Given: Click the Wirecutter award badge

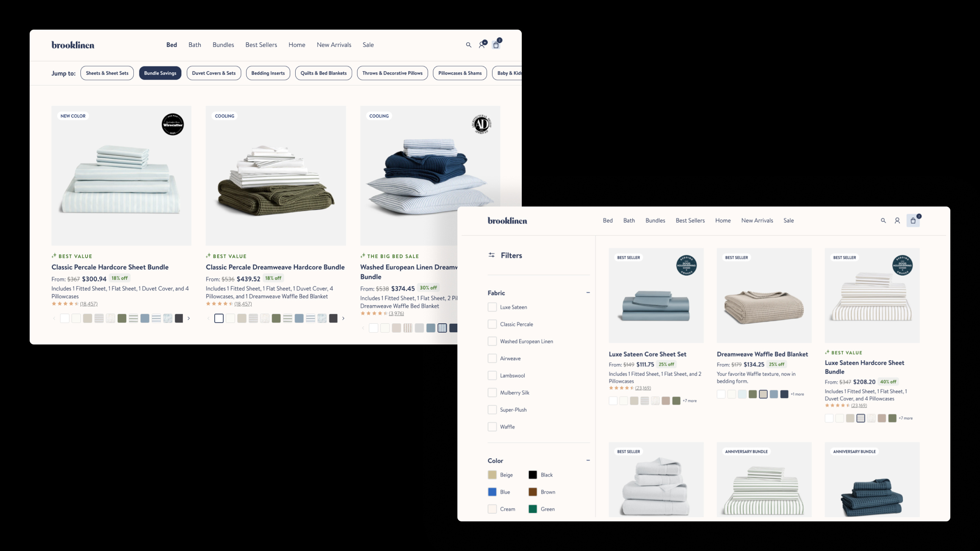Looking at the screenshot, I should [173, 124].
